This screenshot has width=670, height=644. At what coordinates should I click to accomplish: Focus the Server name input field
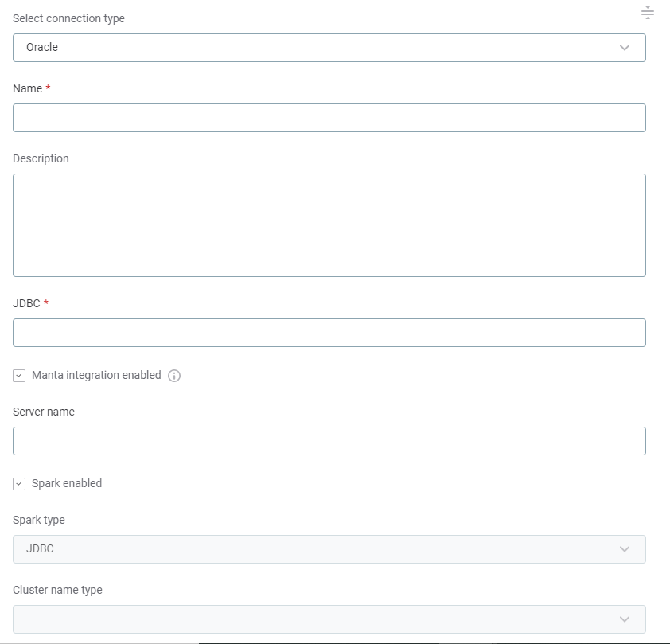329,441
